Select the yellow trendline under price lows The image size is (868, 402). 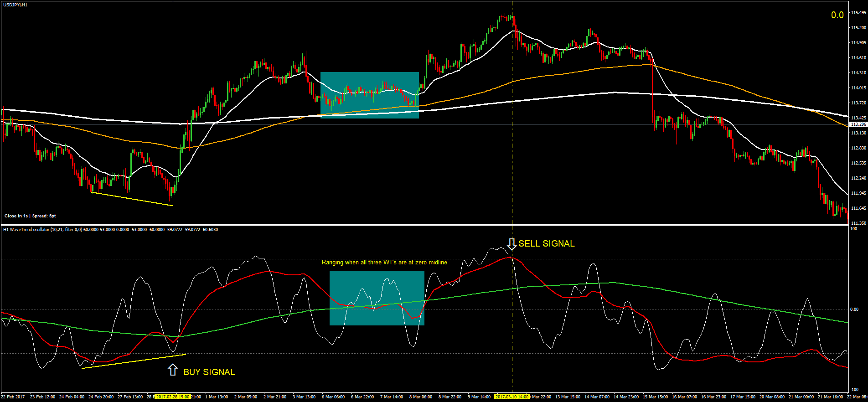tap(132, 199)
